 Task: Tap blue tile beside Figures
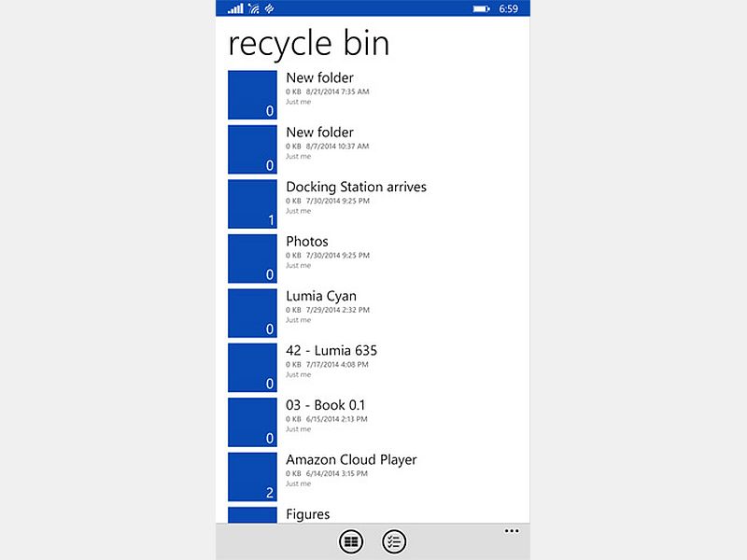252,515
